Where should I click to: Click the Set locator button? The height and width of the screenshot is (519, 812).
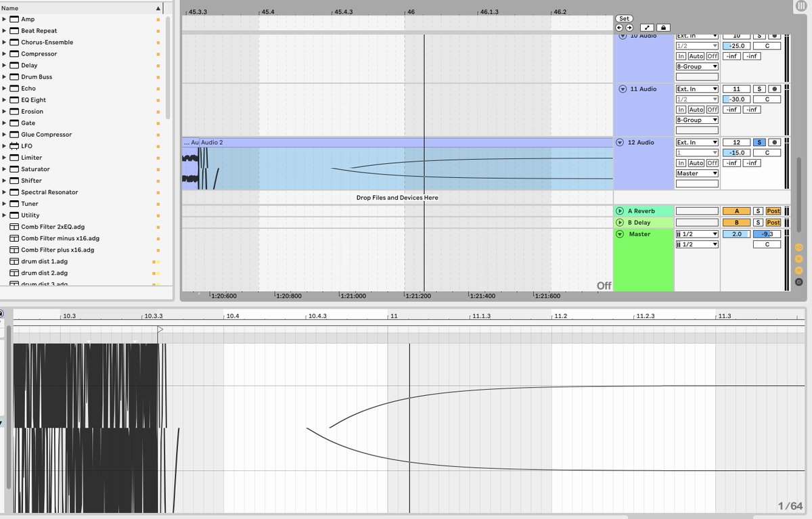pyautogui.click(x=624, y=18)
